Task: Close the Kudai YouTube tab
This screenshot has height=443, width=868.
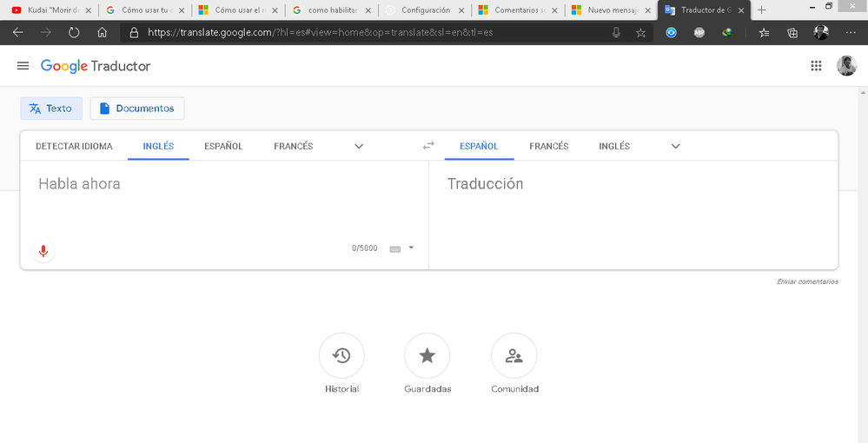Action: pyautogui.click(x=88, y=10)
